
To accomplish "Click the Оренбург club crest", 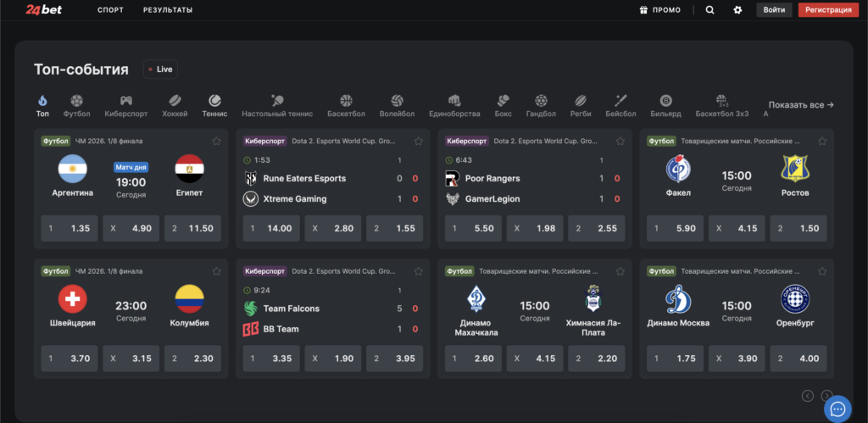I will click(x=795, y=299).
